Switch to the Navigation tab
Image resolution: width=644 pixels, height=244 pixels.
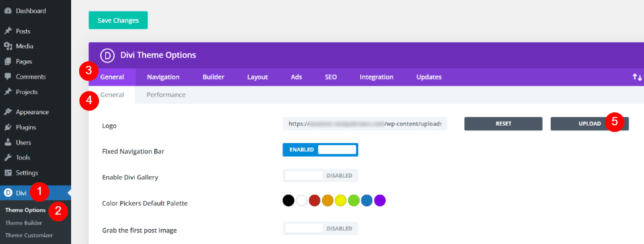click(x=163, y=77)
